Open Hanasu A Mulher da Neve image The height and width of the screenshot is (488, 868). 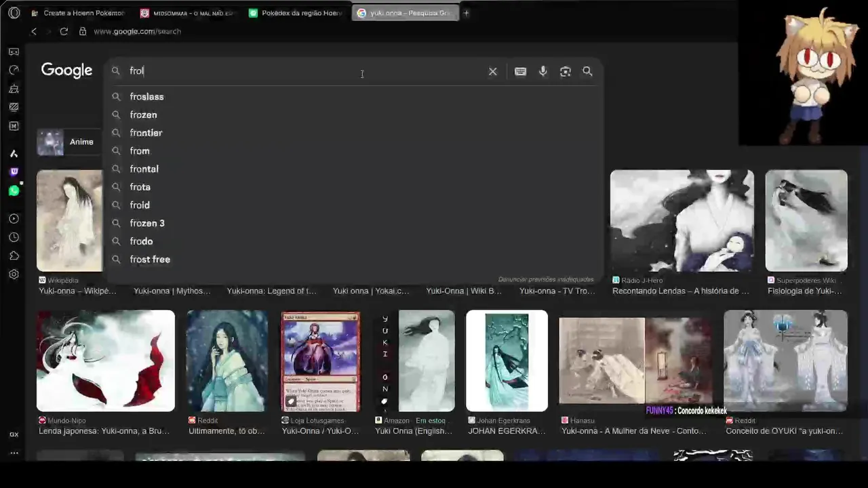(635, 361)
